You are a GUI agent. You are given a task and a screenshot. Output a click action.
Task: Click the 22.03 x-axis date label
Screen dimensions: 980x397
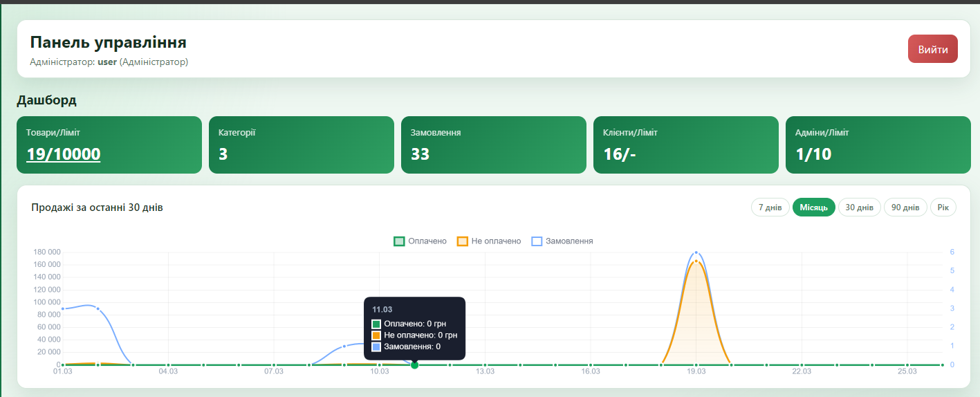[802, 372]
